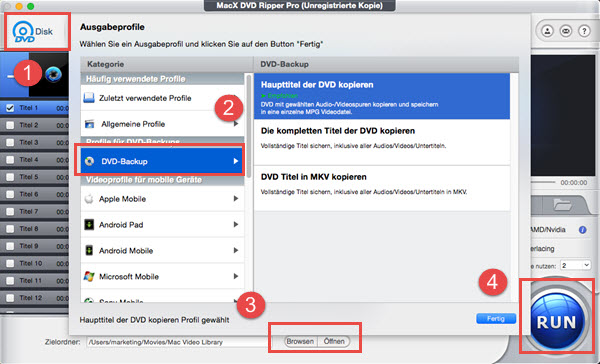
Task: Click the preview playback progress slider
Action: click(x=543, y=183)
